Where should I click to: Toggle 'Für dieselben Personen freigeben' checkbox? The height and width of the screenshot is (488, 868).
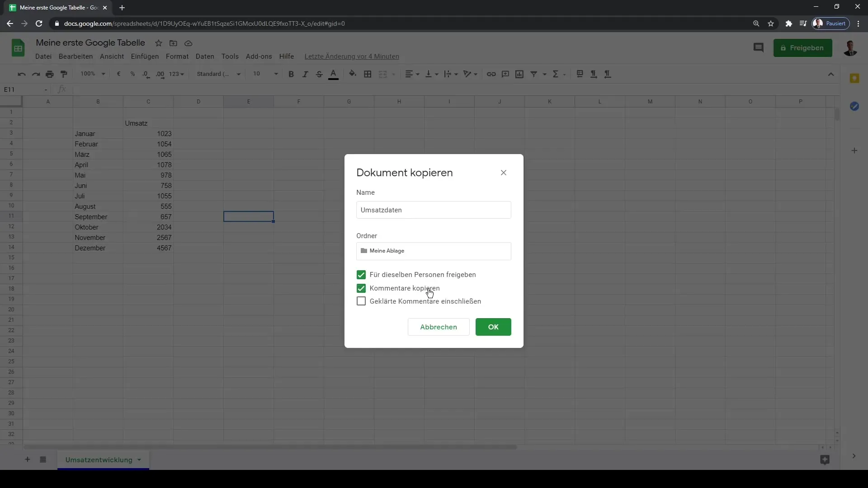point(362,275)
